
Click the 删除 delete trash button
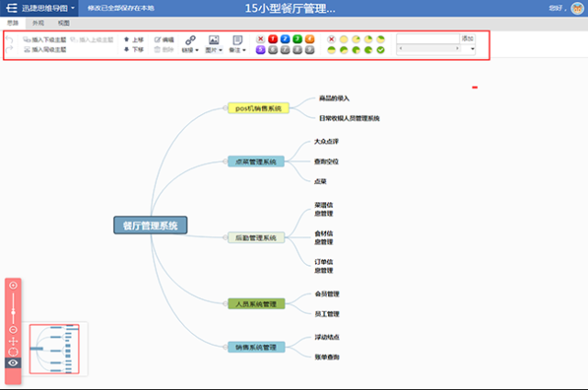(164, 49)
